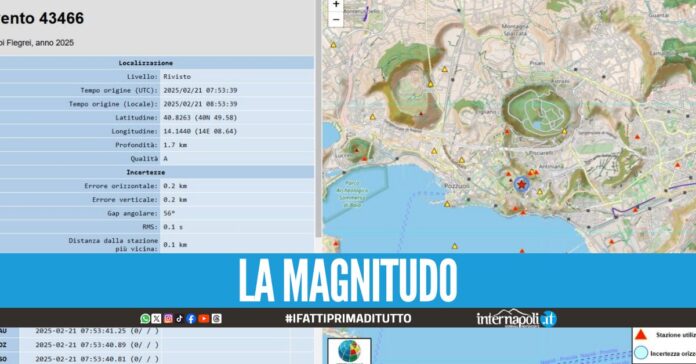Viewport: 696px width, 364px height.
Task: Select arrival time '2025-02-21 07:53:41.25'
Action: (80, 331)
